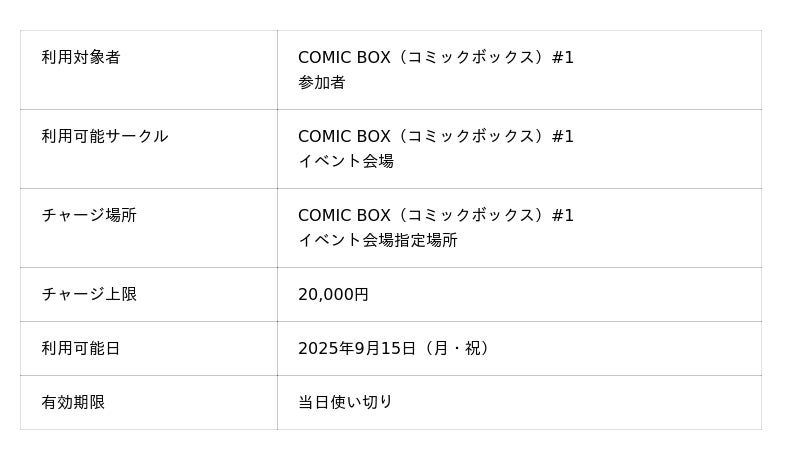The height and width of the screenshot is (460, 800).
Task: Click the チャージ場所 label
Action: click(89, 216)
